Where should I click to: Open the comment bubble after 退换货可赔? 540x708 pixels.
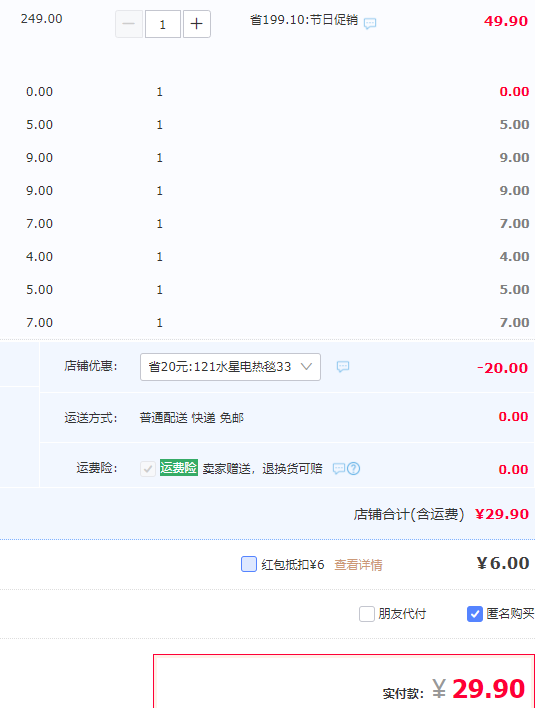[x=339, y=469]
